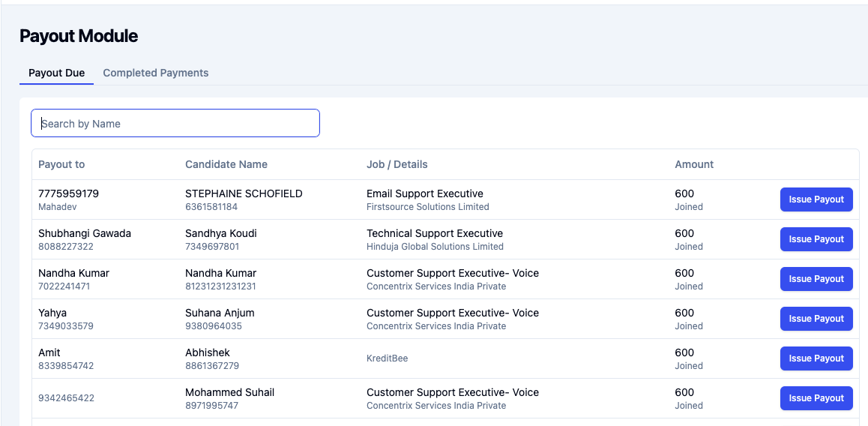Select candidate name STEPHAINE SCHOFIELD
Viewport: 868px width, 426px height.
tap(244, 193)
